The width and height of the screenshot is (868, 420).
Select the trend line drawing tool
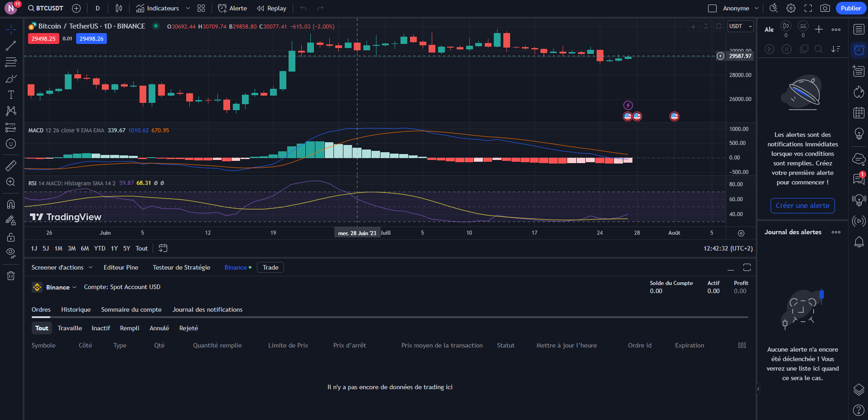11,45
